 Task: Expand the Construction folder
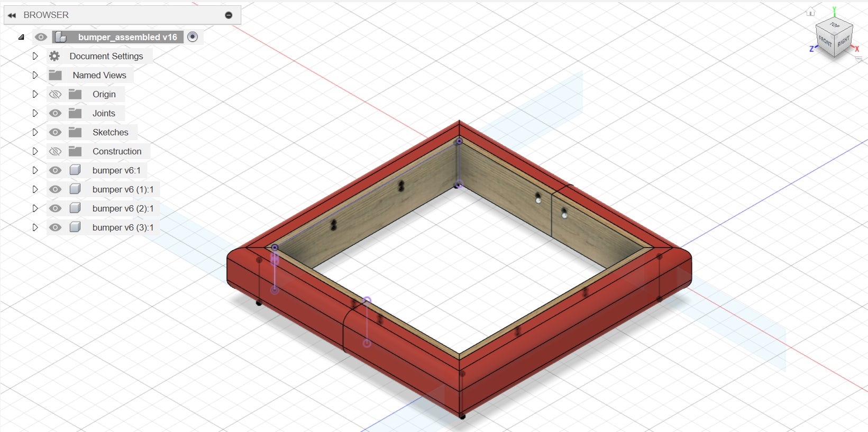35,151
